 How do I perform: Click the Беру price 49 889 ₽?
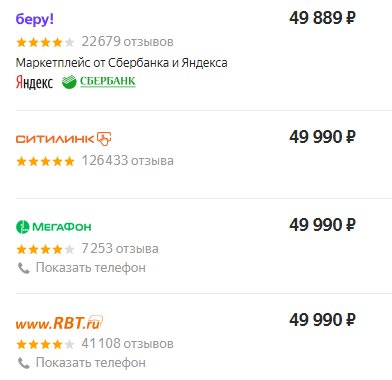coord(322,18)
